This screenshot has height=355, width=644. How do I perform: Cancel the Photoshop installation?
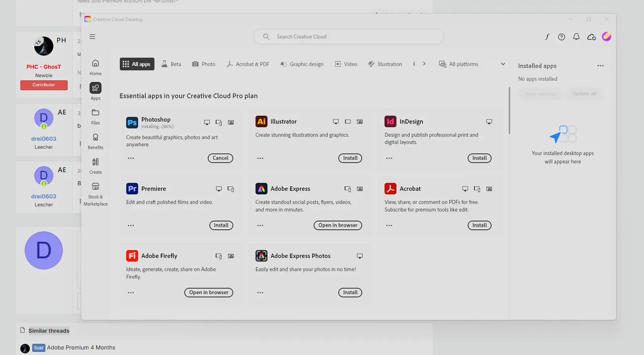pos(221,158)
